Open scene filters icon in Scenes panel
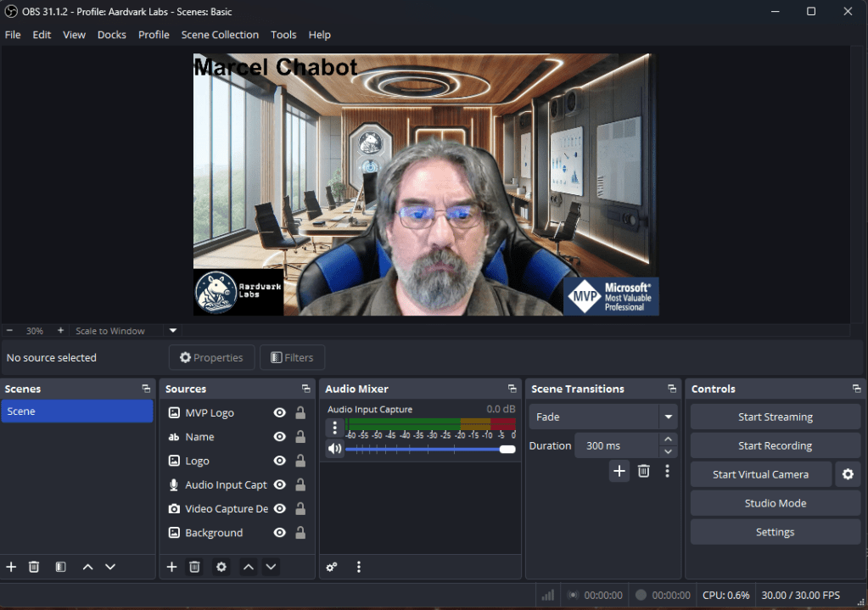Image resolution: width=868 pixels, height=610 pixels. (x=60, y=567)
